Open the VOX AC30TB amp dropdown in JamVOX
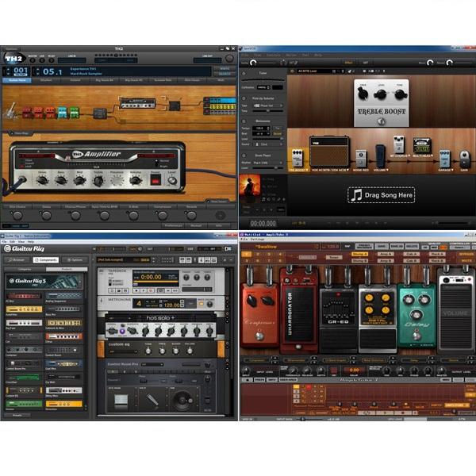The image size is (476, 476). [348, 170]
